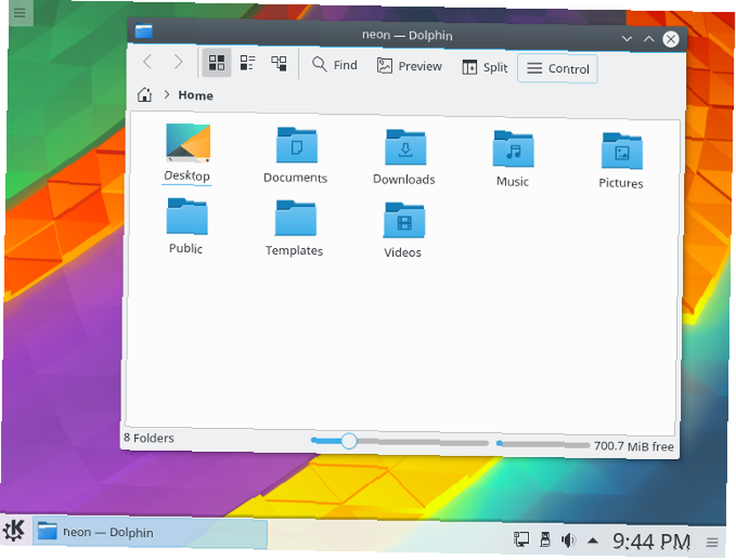The height and width of the screenshot is (560, 736).
Task: Expand hidden system tray icons arrow
Action: coord(592,541)
